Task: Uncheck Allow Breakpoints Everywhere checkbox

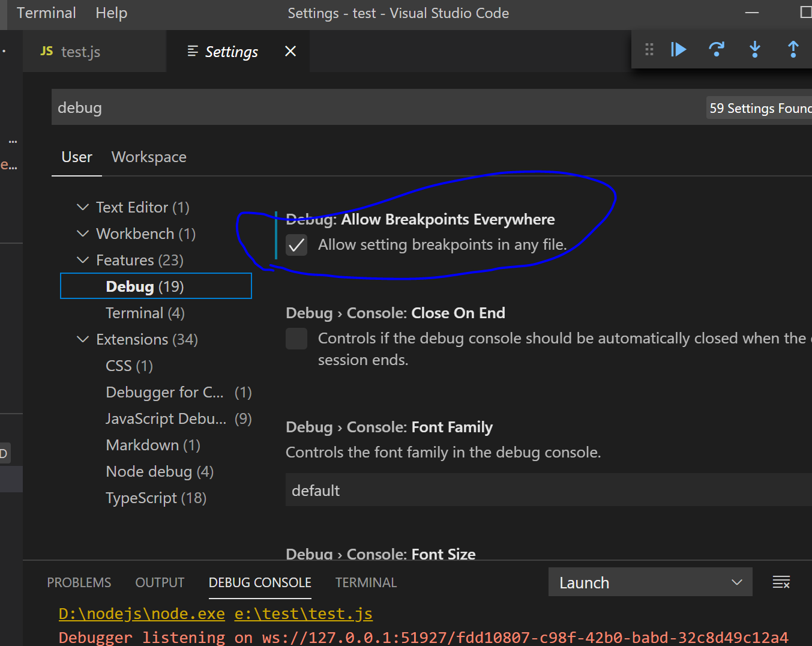Action: tap(296, 245)
